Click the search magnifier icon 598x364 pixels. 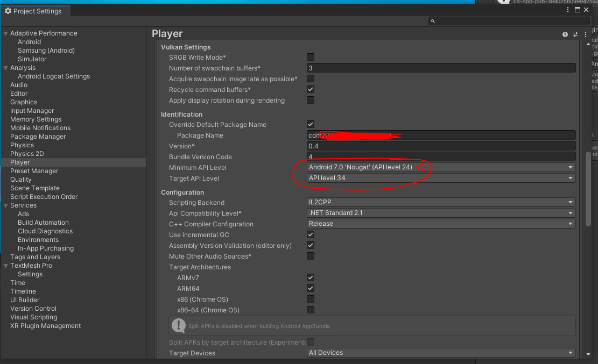[433, 21]
